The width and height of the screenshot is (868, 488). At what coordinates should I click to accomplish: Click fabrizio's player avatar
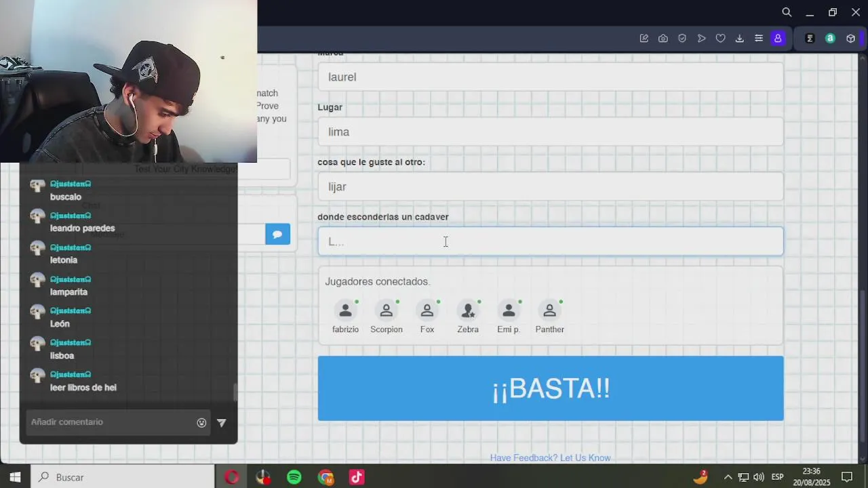pos(345,310)
